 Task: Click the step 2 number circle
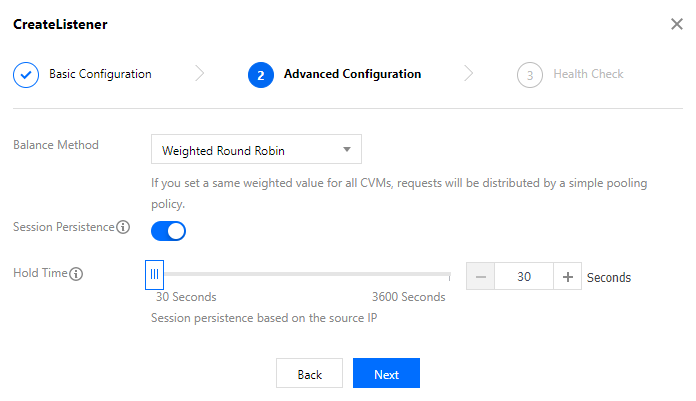[x=260, y=74]
